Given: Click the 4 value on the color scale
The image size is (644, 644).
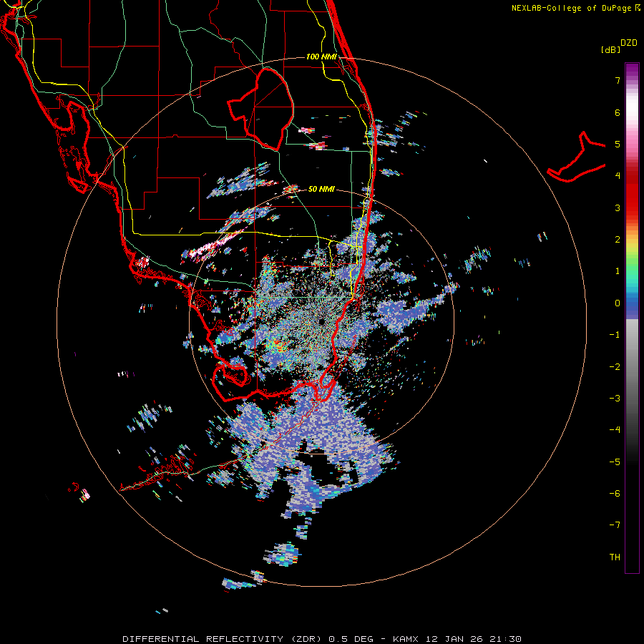Looking at the screenshot, I should 618,176.
